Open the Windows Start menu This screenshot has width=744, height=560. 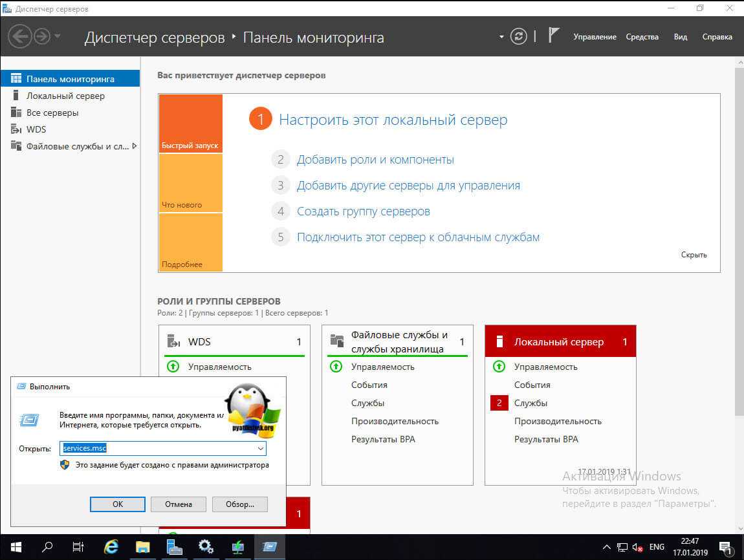coord(16,546)
